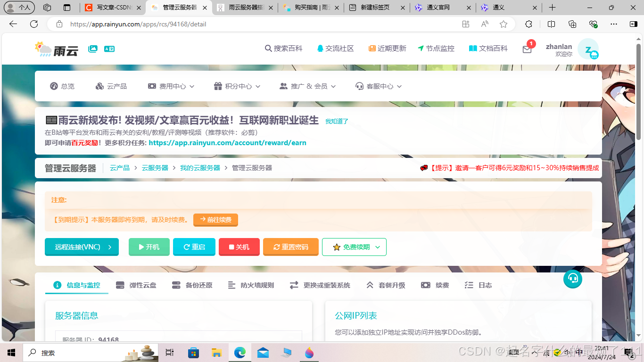Image resolution: width=644 pixels, height=362 pixels.
Task: Open 文档百科 docs
Action: pos(488,49)
